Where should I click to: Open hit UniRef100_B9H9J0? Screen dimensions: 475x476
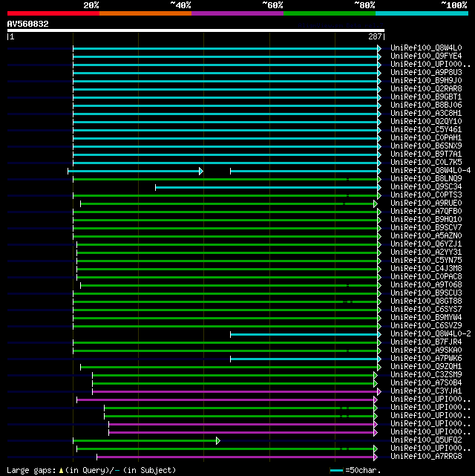[426, 81]
